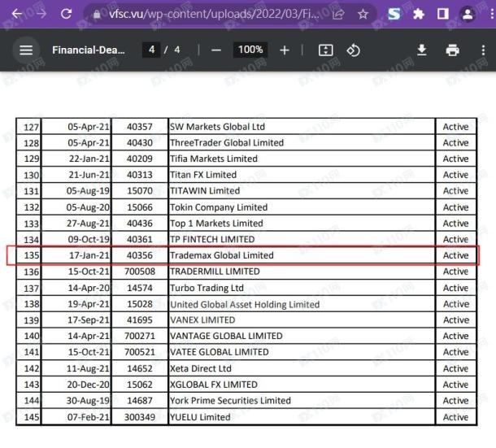Viewport: 496px width, 448px height.
Task: Print the PDF document
Action: (x=452, y=50)
